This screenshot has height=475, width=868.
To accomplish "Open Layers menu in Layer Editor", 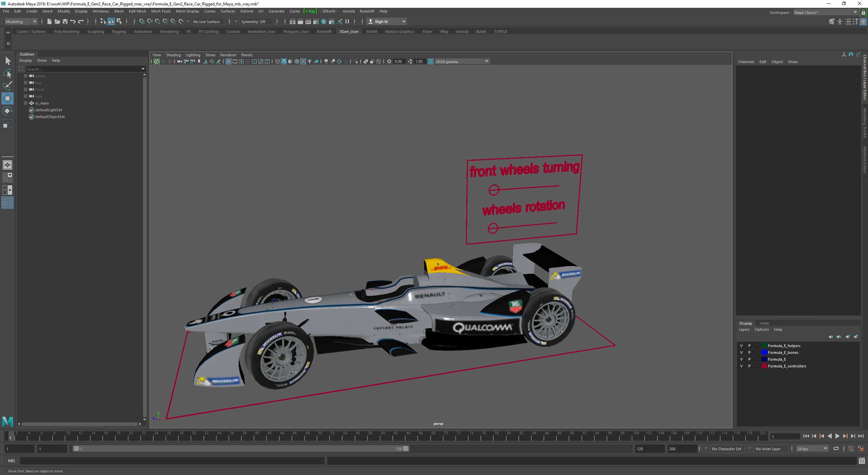I will click(x=744, y=329).
